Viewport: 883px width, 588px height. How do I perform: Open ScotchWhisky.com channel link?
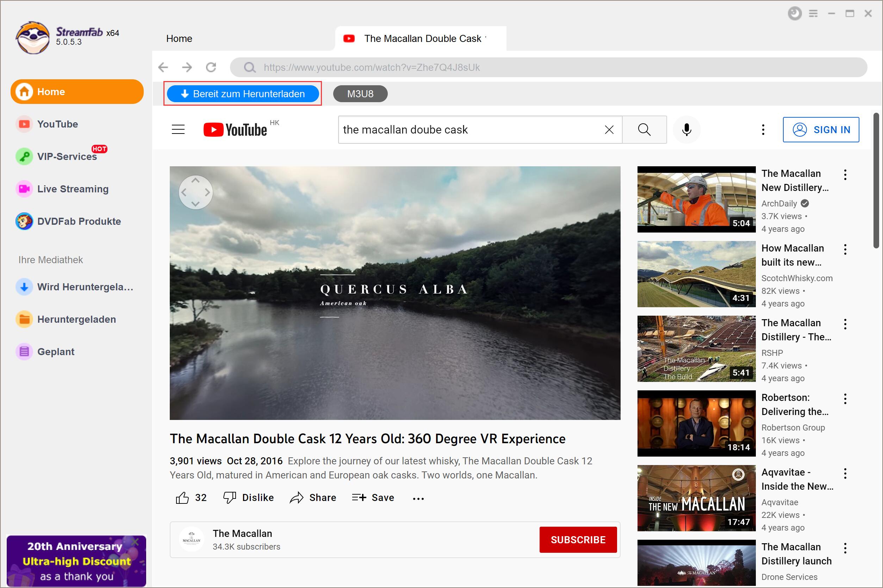[x=797, y=278]
